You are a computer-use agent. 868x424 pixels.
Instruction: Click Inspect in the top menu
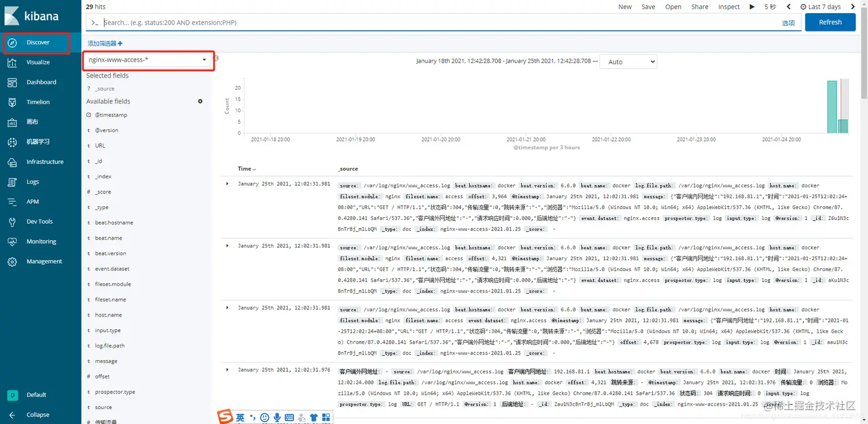pyautogui.click(x=729, y=7)
